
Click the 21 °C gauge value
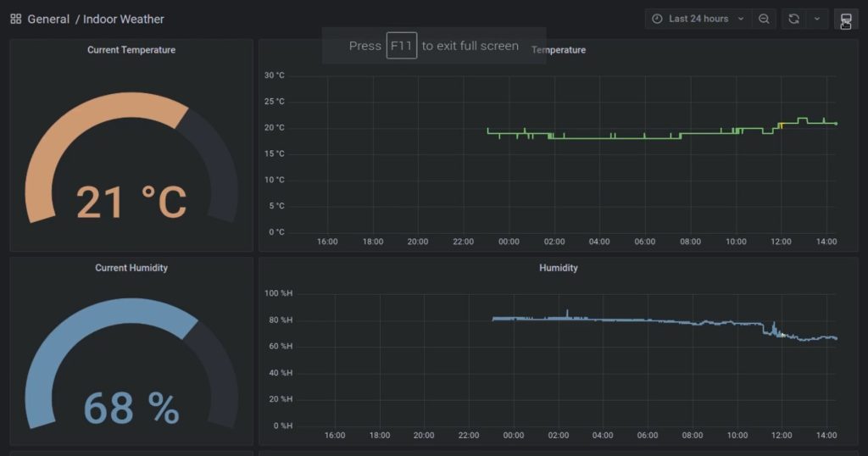(131, 202)
